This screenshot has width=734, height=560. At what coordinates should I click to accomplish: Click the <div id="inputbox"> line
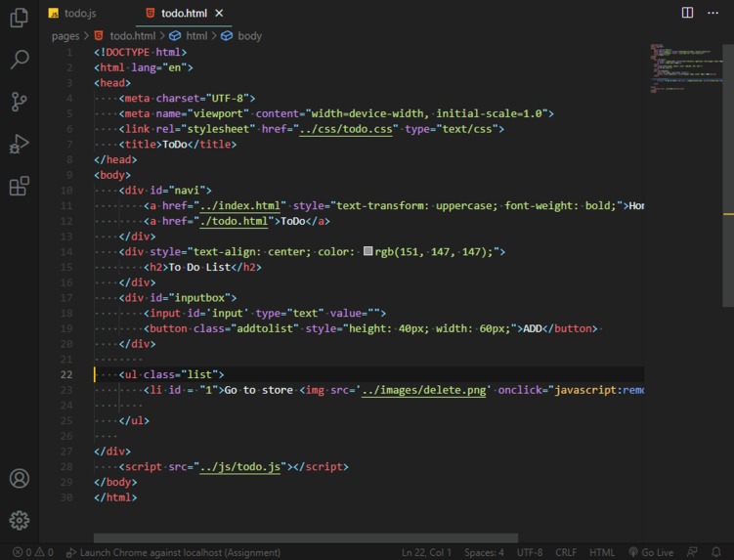(178, 298)
